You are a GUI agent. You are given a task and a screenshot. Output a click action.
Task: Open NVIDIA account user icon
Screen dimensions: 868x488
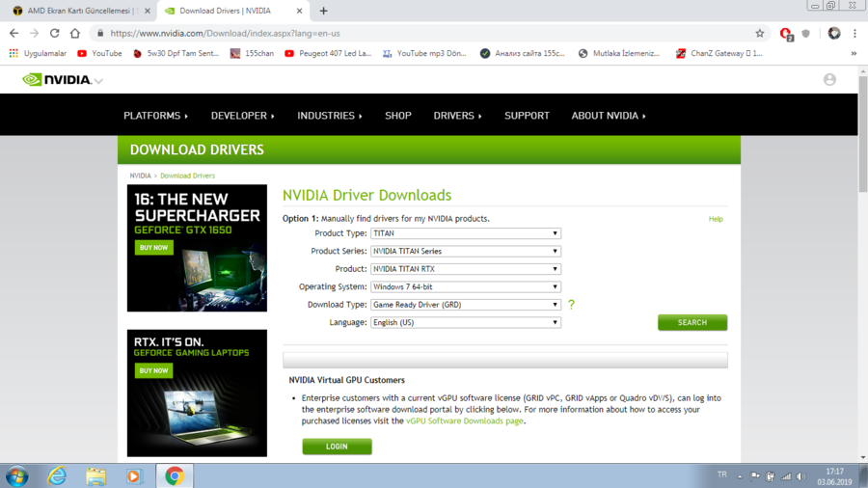point(829,80)
